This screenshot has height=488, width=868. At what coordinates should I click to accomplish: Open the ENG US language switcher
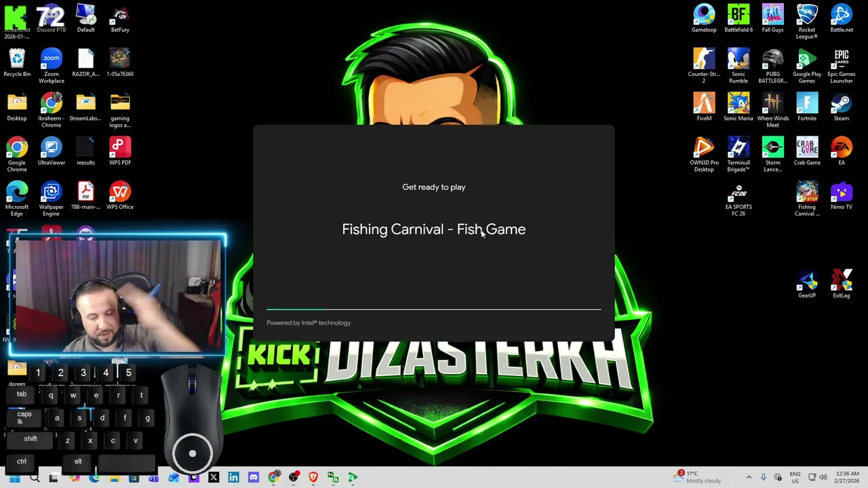[795, 477]
